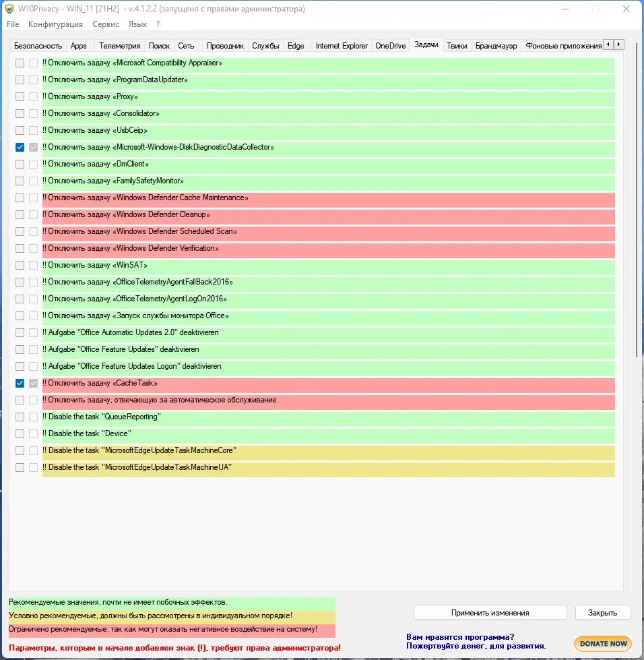Check first checkbox for Consolidator task
Viewport: 644px width, 660px height.
coord(20,114)
